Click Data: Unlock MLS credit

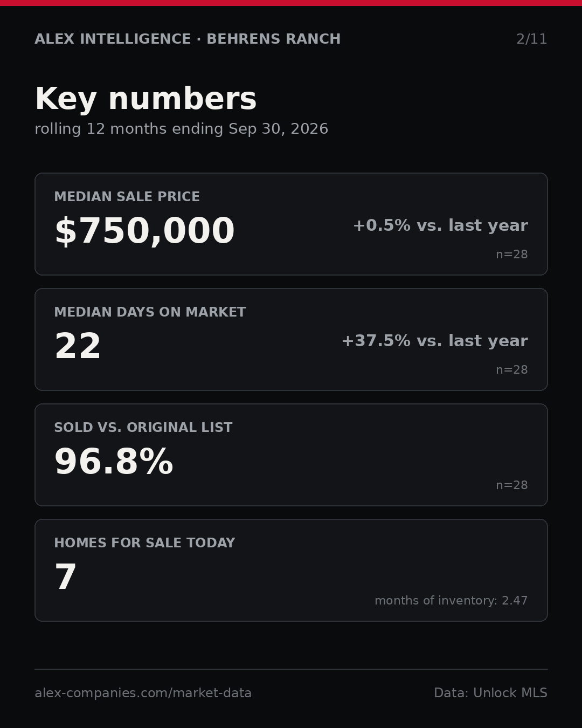point(490,693)
